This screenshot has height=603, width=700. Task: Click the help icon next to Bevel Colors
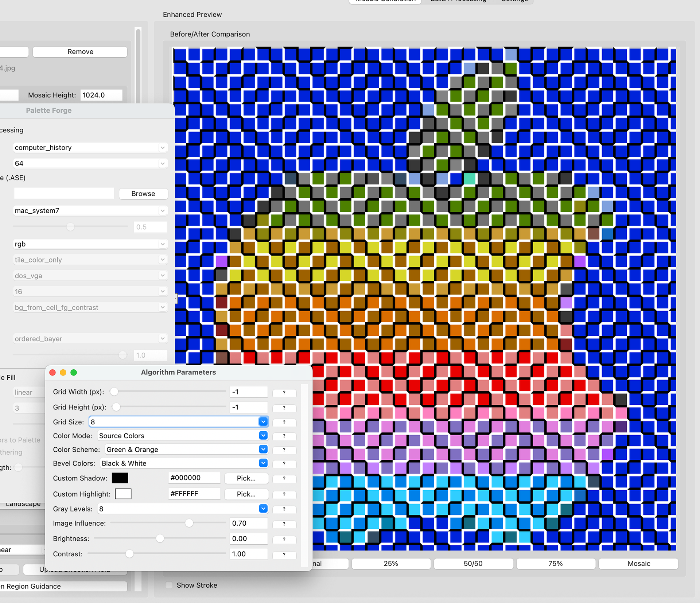click(284, 464)
